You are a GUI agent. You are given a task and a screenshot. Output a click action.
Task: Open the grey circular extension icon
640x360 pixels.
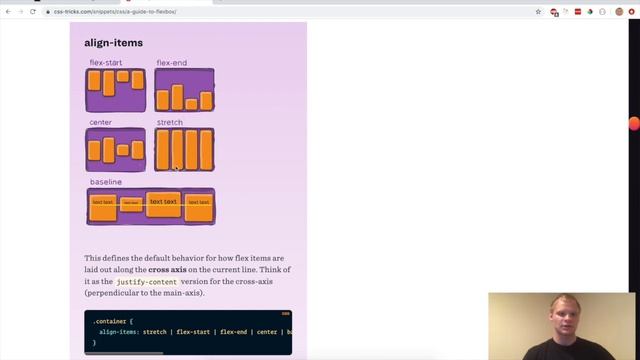(602, 12)
